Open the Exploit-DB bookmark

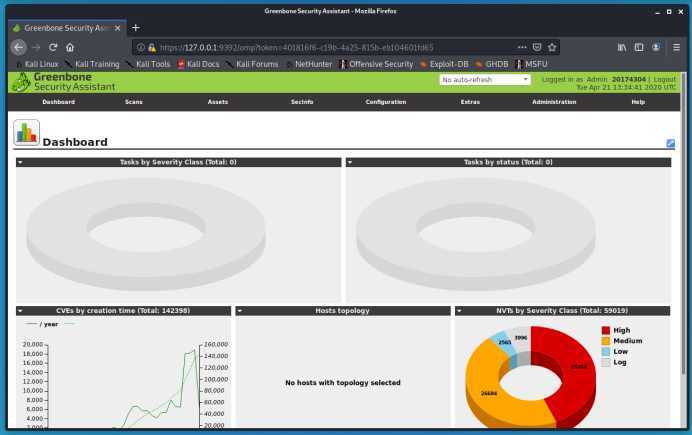(444, 64)
